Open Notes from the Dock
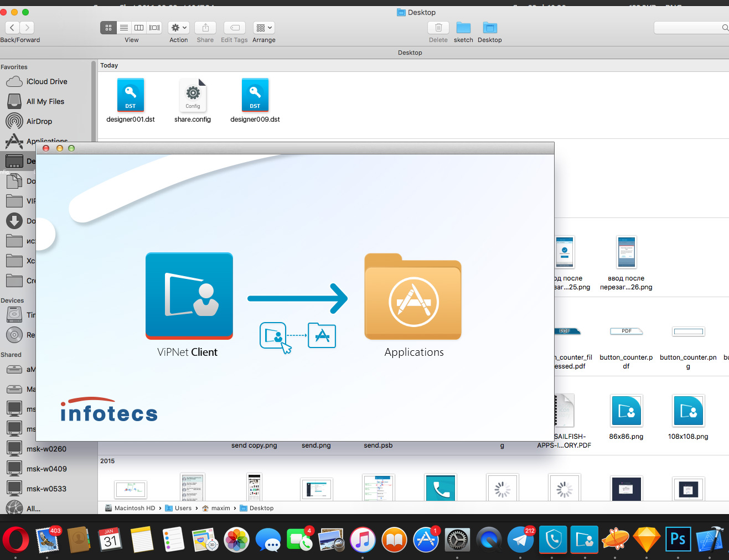729x560 pixels. 142,540
